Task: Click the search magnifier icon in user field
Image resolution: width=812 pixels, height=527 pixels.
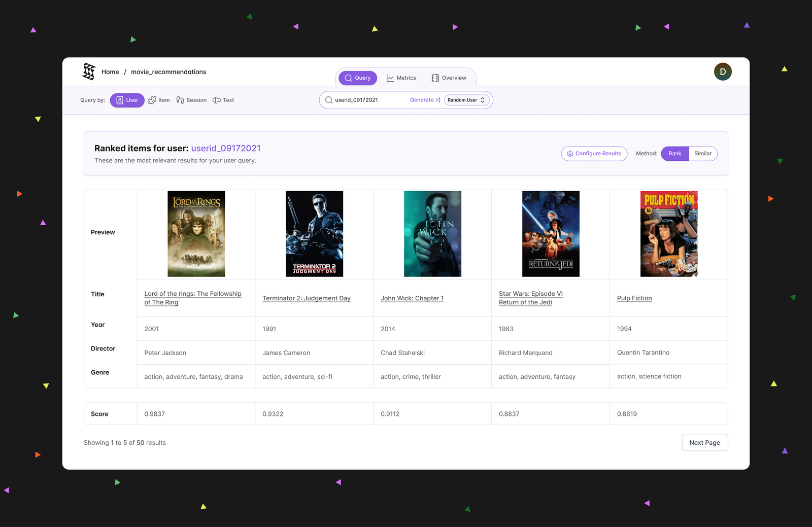Action: pyautogui.click(x=329, y=100)
